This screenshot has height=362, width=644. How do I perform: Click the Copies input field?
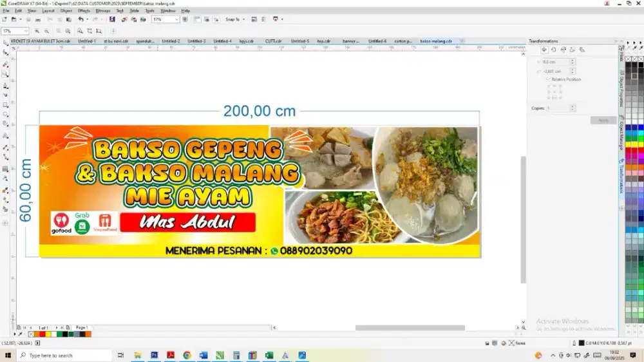(558, 108)
